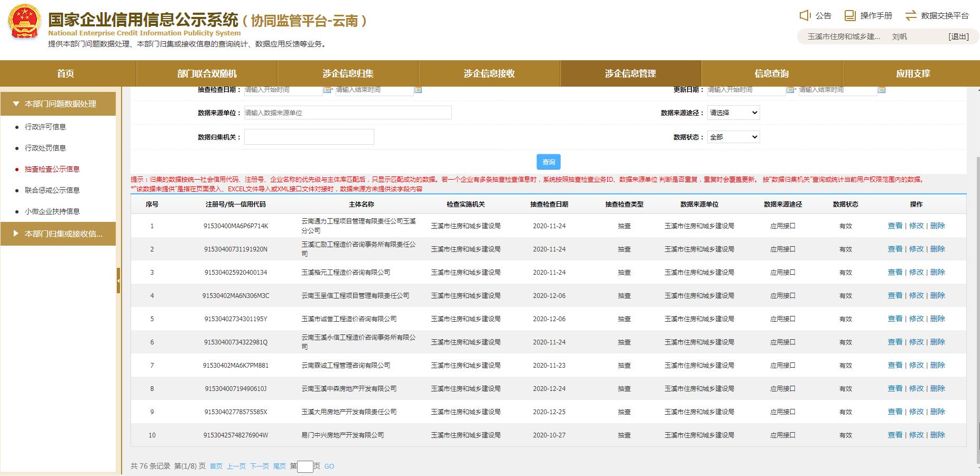Viewport: 980px width, 476px height.
Task: Select 抽查检查公示信息 in sidebar
Action: (x=52, y=169)
